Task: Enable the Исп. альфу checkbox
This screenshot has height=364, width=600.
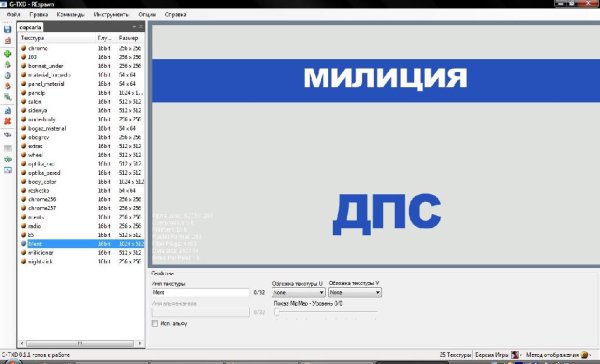Action: (x=155, y=323)
